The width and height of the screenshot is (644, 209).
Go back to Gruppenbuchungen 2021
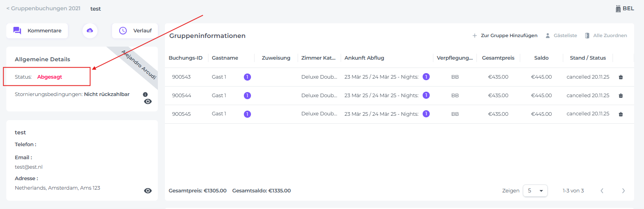coord(43,9)
